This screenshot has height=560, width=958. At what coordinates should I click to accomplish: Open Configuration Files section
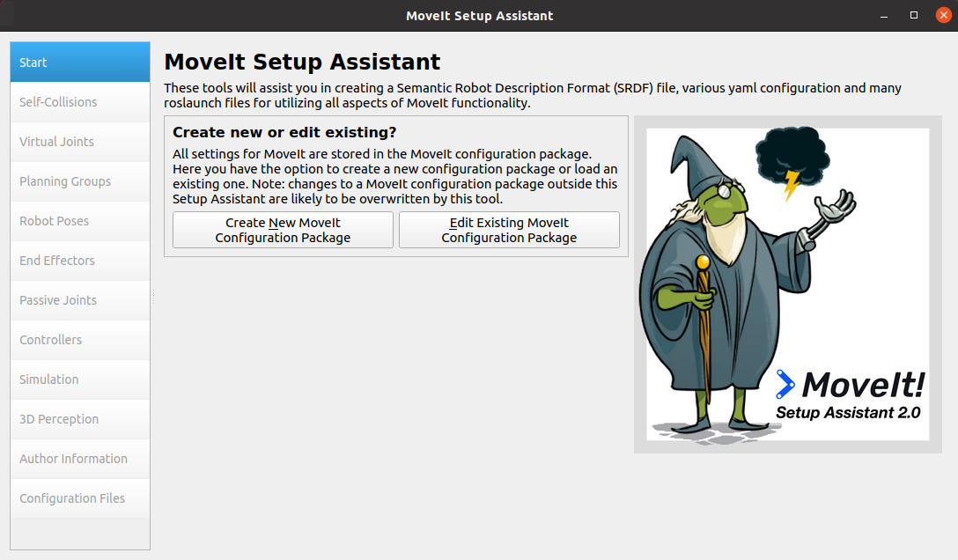pyautogui.click(x=80, y=499)
